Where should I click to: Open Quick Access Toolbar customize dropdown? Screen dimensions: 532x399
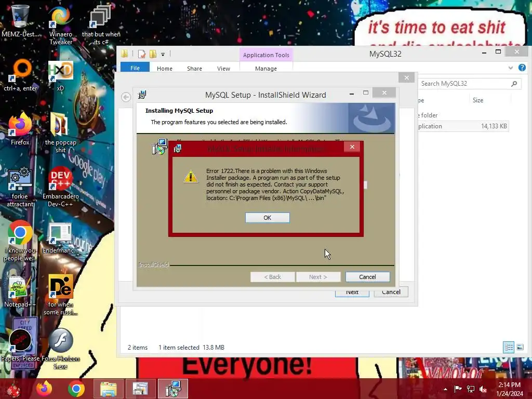click(163, 54)
